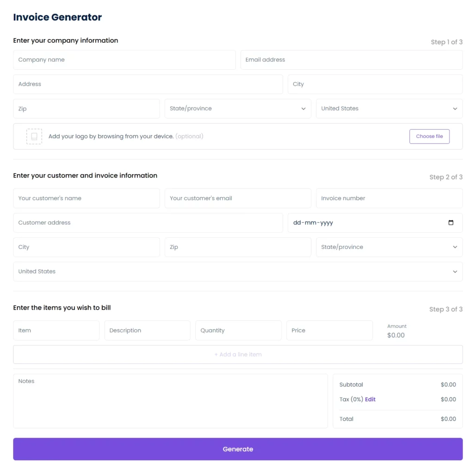Click the Item field in billing section
This screenshot has width=476, height=469.
(x=56, y=330)
